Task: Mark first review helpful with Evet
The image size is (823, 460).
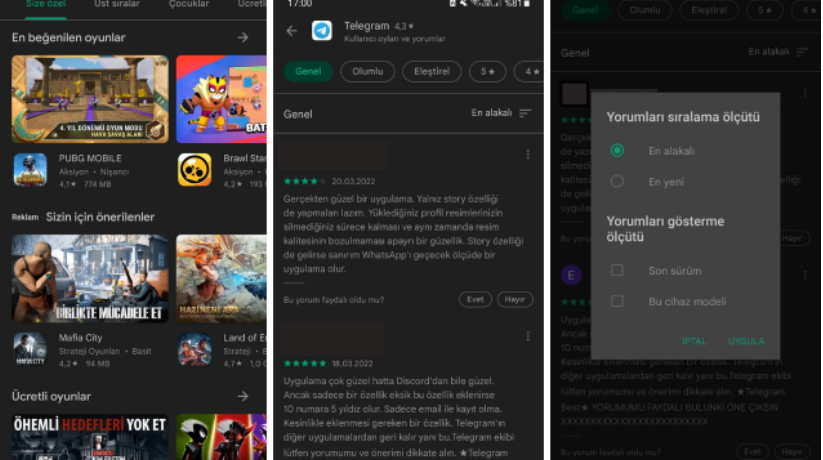Action: click(x=475, y=299)
